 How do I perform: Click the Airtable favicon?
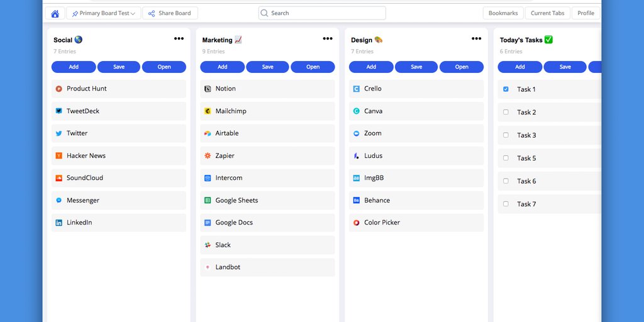[x=208, y=133]
